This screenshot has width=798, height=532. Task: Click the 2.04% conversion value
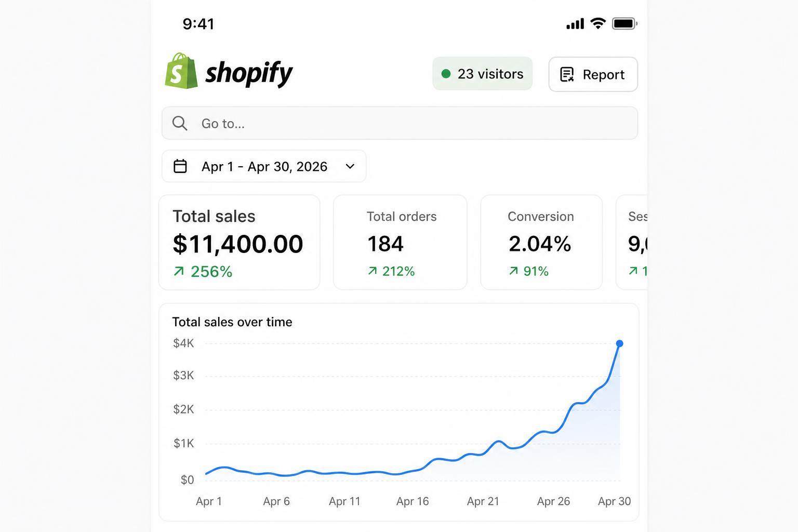(x=540, y=244)
